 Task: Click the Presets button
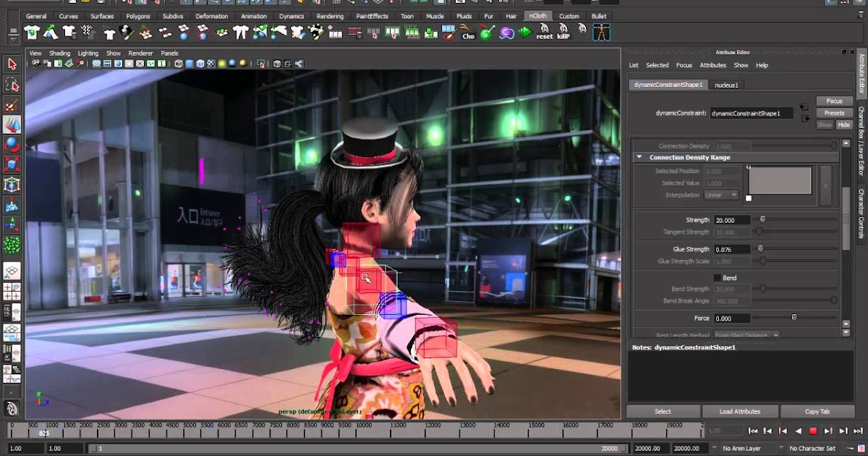tap(834, 112)
